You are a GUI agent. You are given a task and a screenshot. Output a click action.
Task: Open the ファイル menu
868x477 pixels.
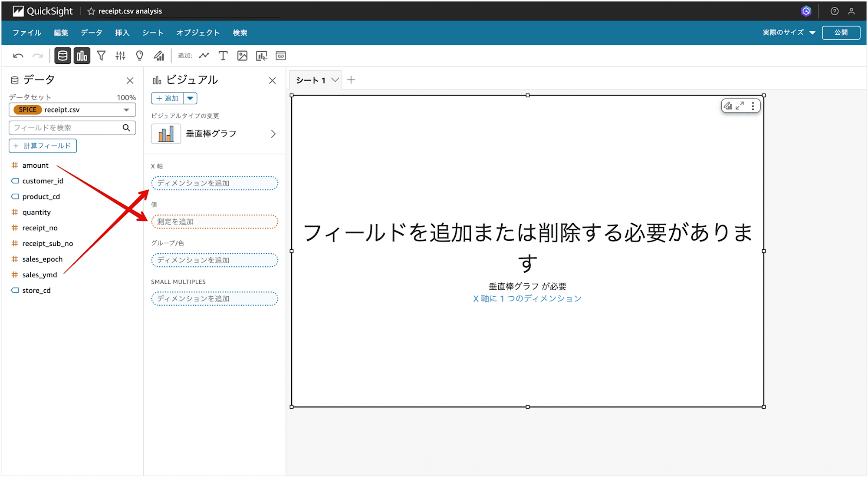(27, 33)
